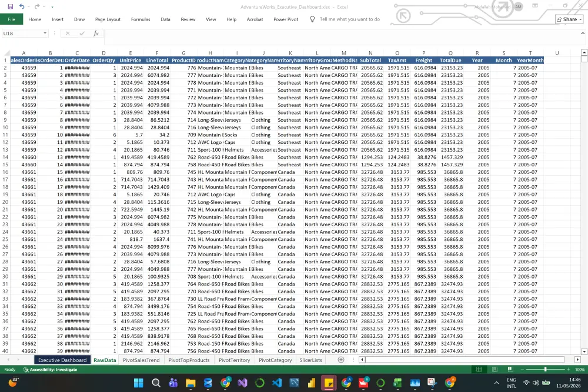The width and height of the screenshot is (588, 392).
Task: Select row 18 header
Action: tap(5, 187)
